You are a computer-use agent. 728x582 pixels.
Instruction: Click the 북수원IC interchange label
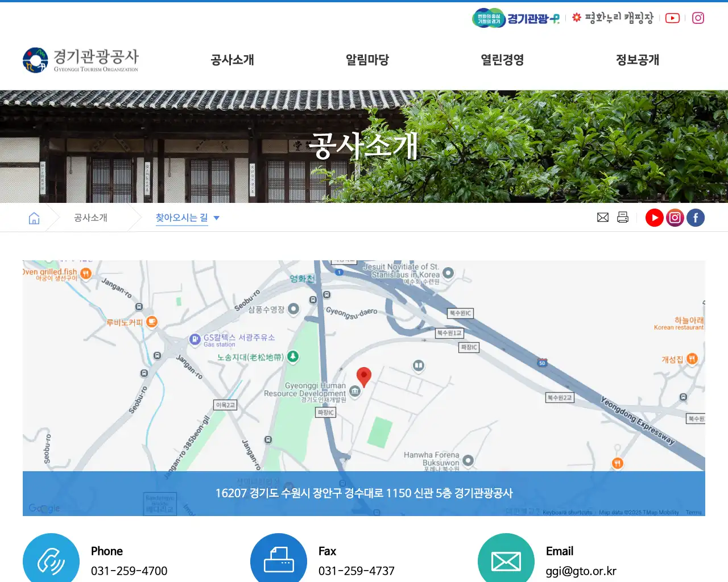coord(461,313)
